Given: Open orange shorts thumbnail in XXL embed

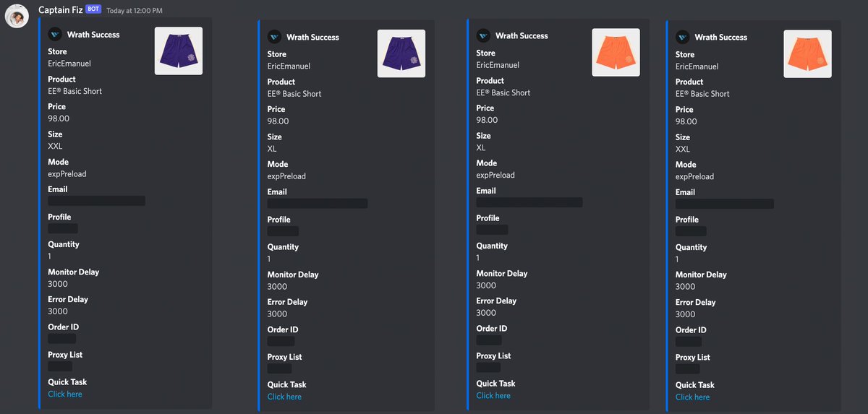Looking at the screenshot, I should click(807, 53).
